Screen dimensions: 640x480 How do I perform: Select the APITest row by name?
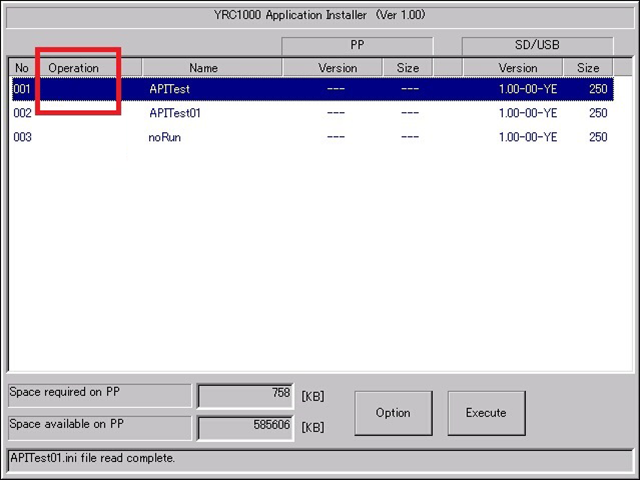(170, 89)
